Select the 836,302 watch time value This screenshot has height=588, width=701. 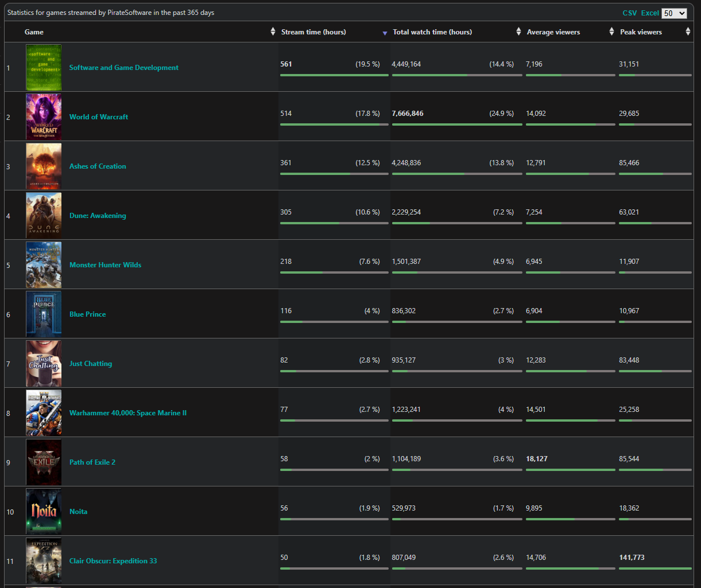[x=404, y=311]
